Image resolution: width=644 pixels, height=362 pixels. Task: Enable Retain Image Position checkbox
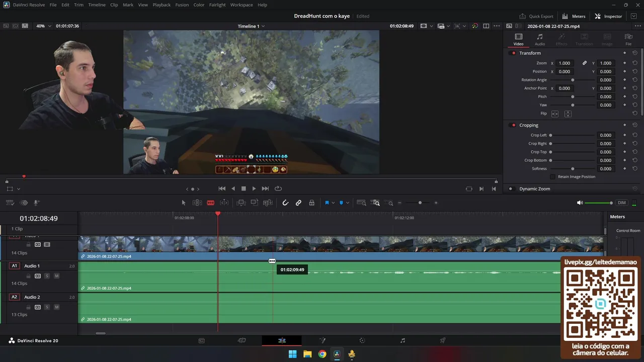[552, 176]
